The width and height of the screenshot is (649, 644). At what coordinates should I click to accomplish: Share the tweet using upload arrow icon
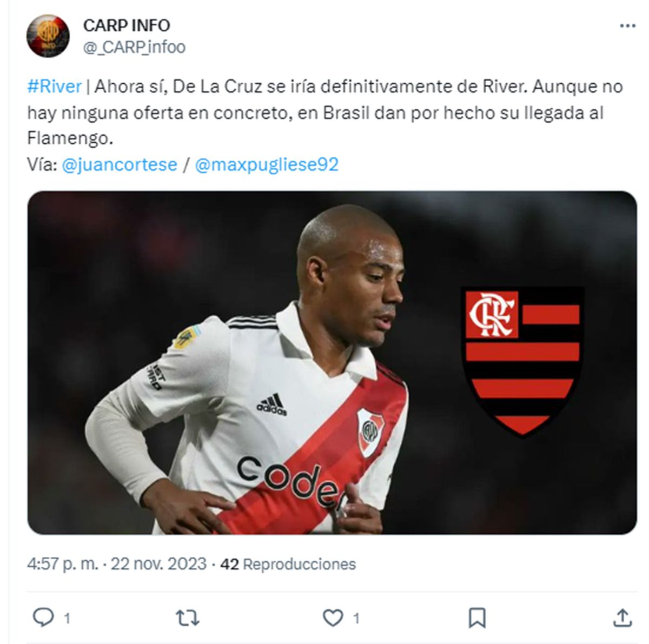point(622,617)
